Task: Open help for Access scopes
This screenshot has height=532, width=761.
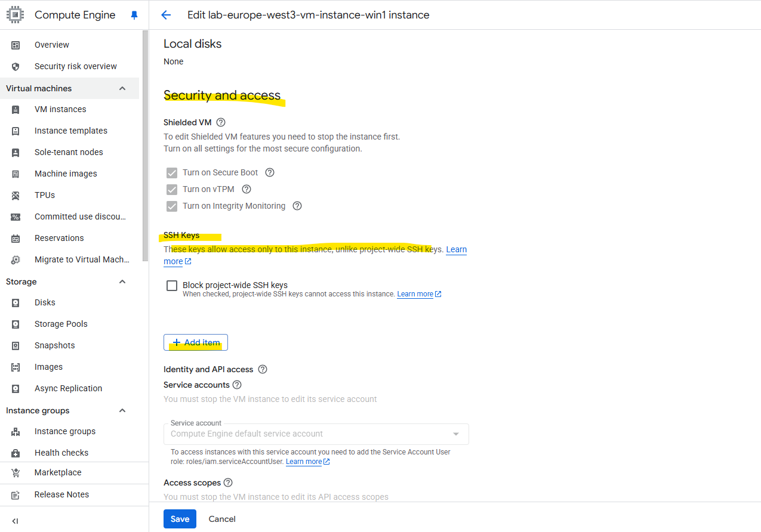Action: 227,482
